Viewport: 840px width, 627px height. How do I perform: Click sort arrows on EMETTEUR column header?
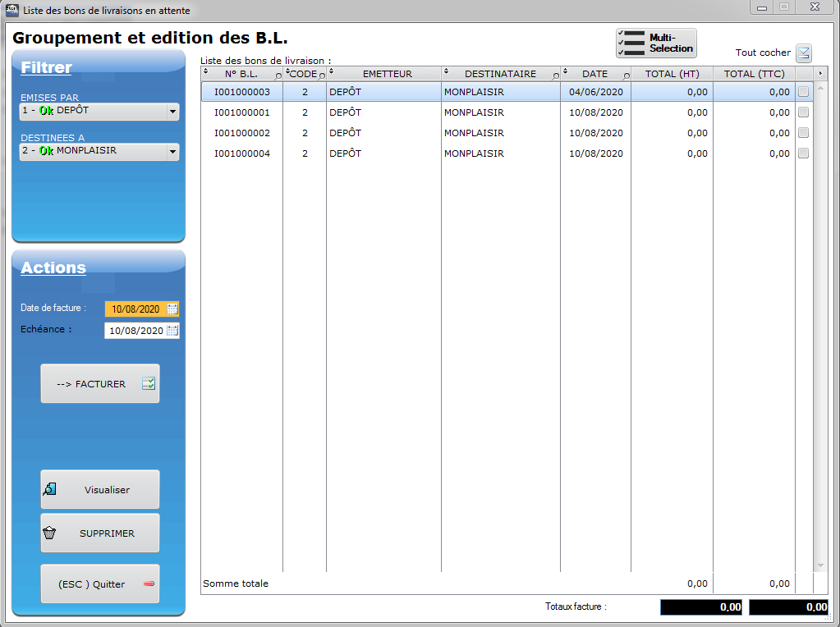pos(331,71)
